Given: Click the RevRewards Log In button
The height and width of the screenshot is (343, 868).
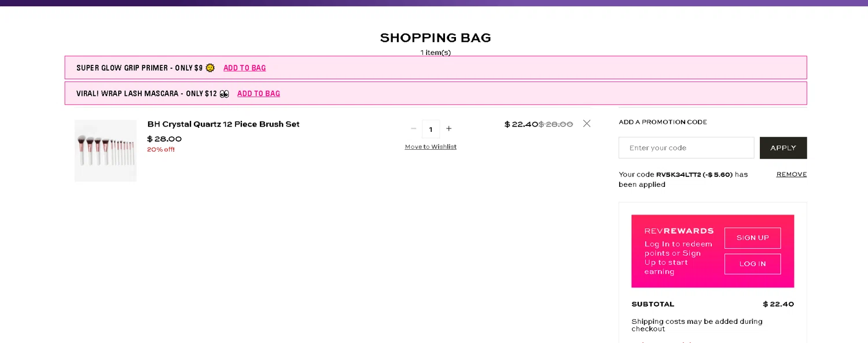Looking at the screenshot, I should [x=752, y=264].
